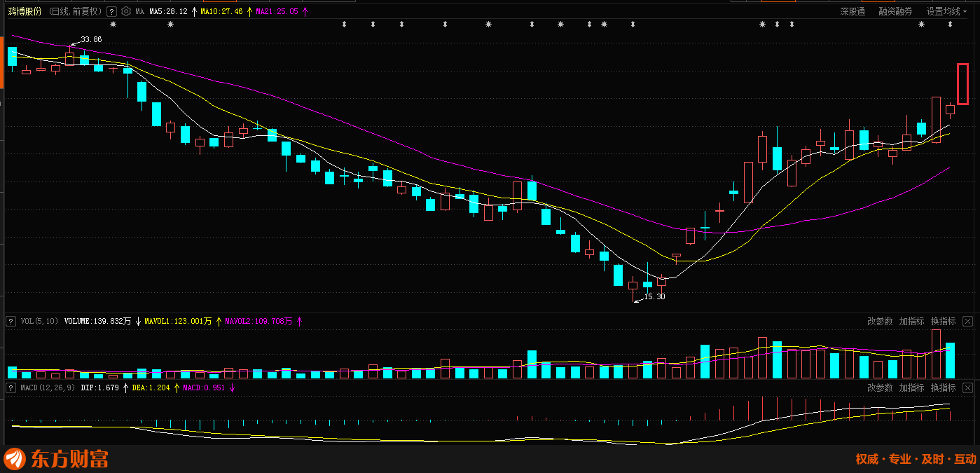Viewport: 980px width, 473px height.
Task: Click 改参数 in the VOL panel
Action: tap(880, 321)
